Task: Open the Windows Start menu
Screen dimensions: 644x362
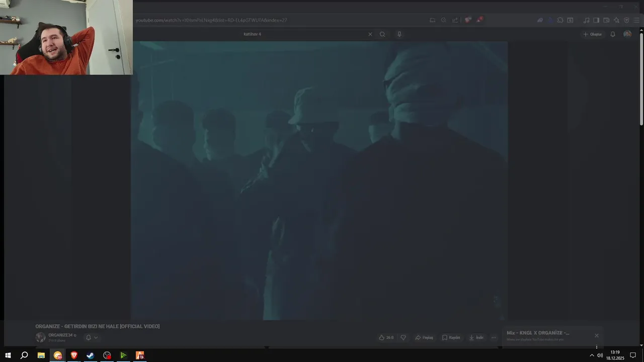Action: pyautogui.click(x=8, y=355)
